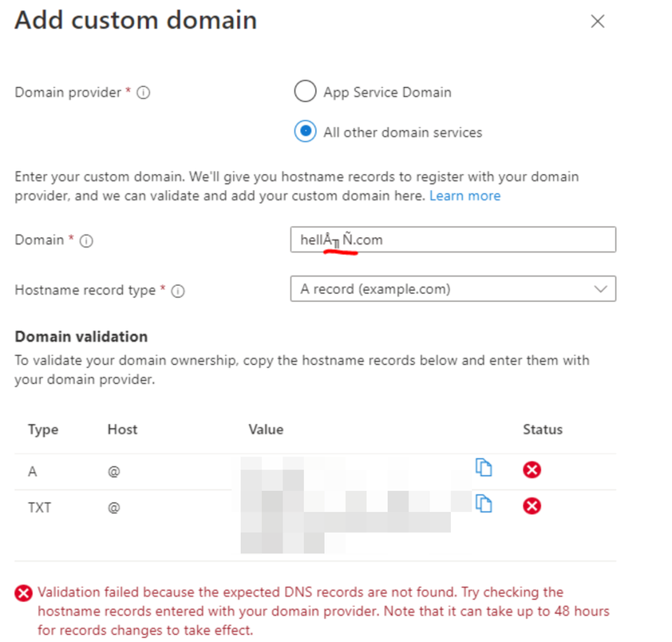This screenshot has height=642, width=672.
Task: Click the Type column header
Action: pos(43,430)
